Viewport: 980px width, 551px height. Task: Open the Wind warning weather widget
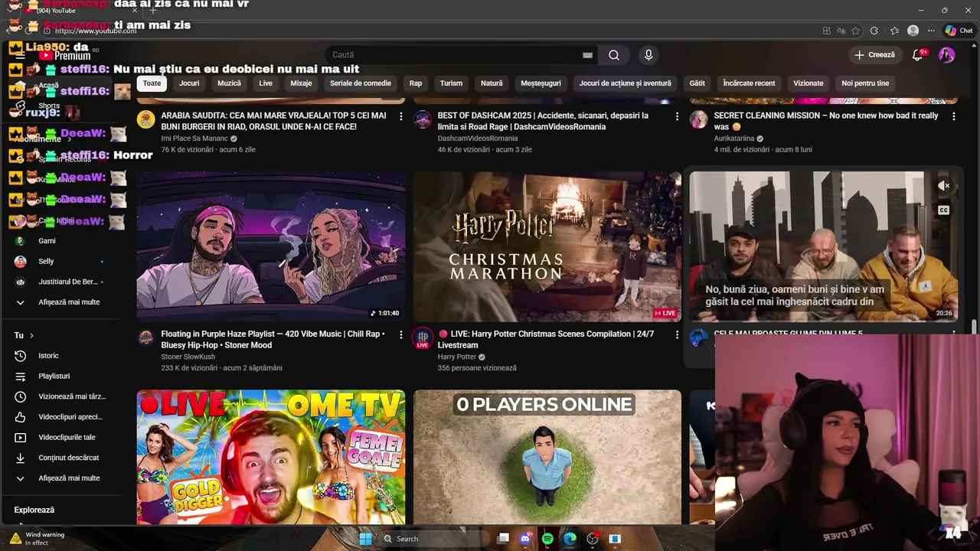[x=37, y=539]
